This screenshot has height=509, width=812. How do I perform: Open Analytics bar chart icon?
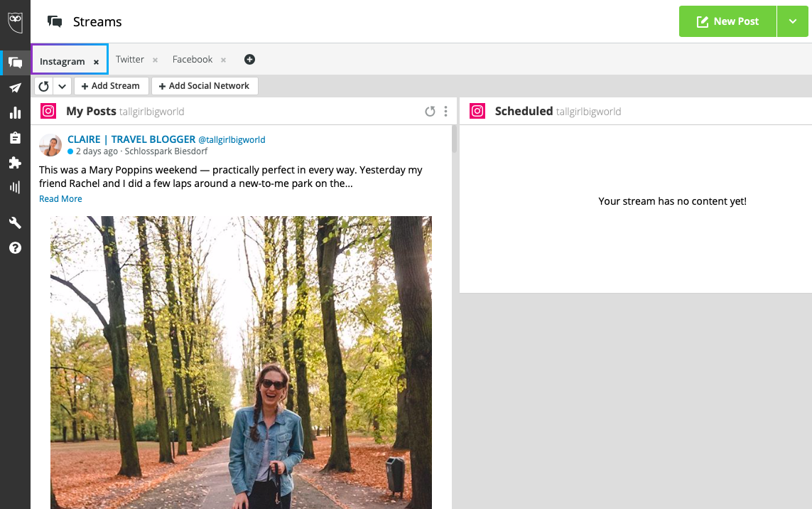pos(15,112)
